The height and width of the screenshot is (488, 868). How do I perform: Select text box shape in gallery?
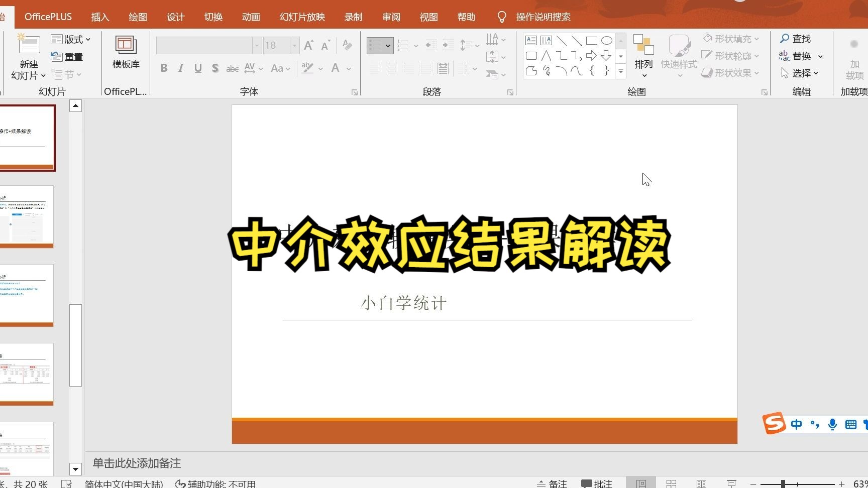(x=531, y=41)
